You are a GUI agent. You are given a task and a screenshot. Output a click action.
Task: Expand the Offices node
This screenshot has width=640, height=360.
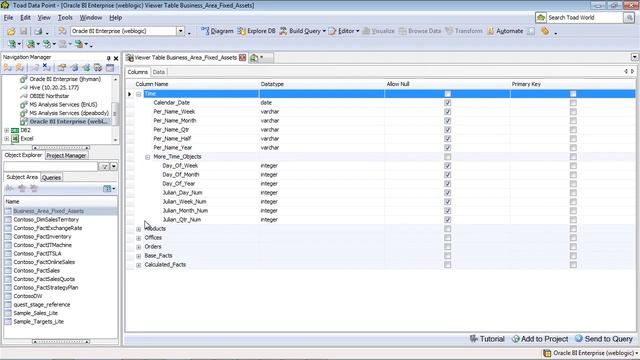(139, 238)
